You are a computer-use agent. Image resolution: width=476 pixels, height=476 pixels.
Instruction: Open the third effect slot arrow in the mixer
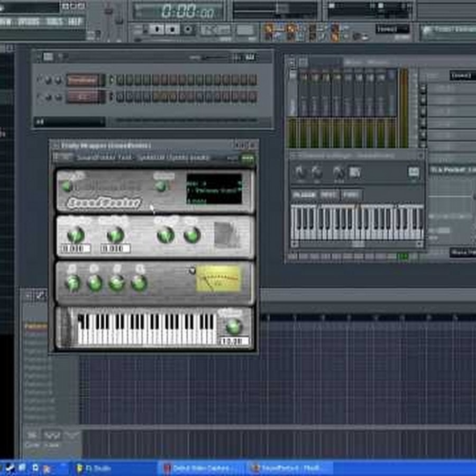(x=423, y=112)
